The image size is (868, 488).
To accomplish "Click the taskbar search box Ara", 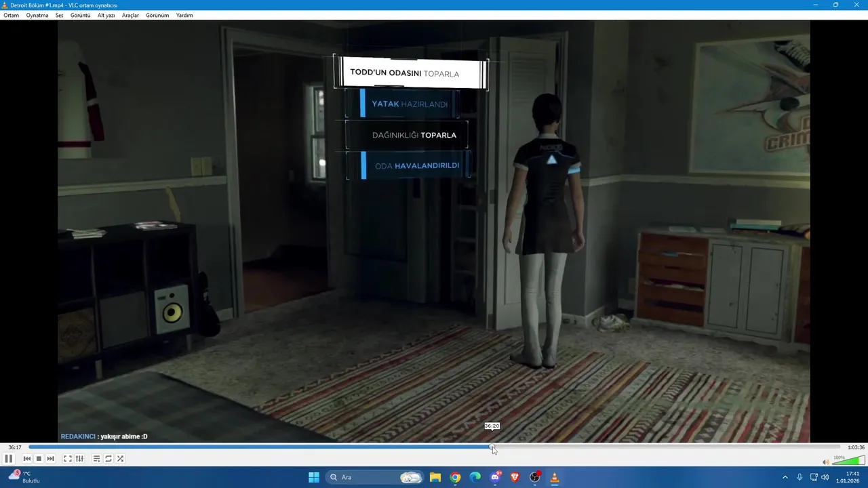I will (x=374, y=477).
